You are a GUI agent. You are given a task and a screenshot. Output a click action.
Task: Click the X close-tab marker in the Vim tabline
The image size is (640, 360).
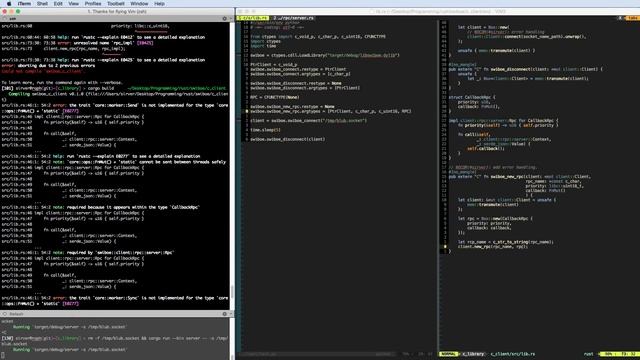click(620, 18)
